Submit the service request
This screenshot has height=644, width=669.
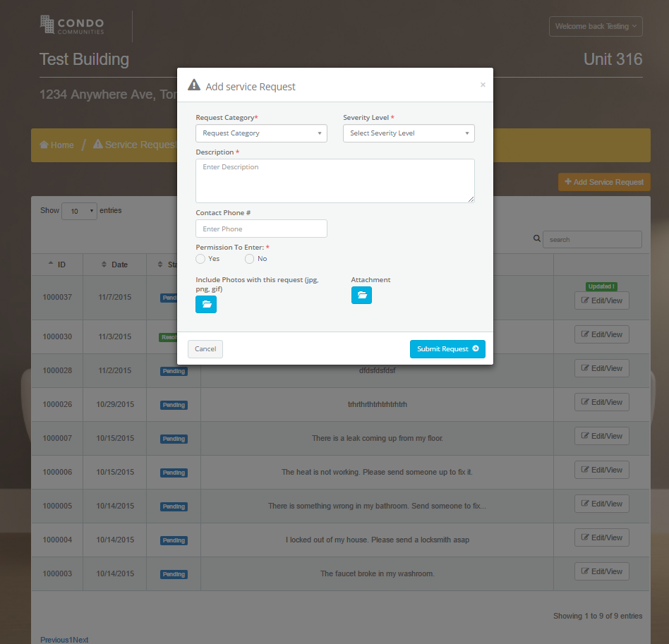[447, 348]
